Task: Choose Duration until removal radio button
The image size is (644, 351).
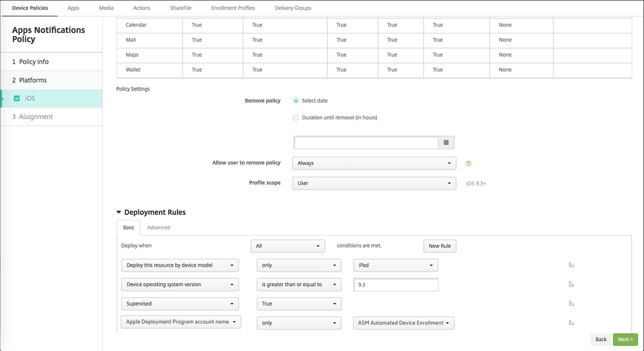Action: coord(296,118)
